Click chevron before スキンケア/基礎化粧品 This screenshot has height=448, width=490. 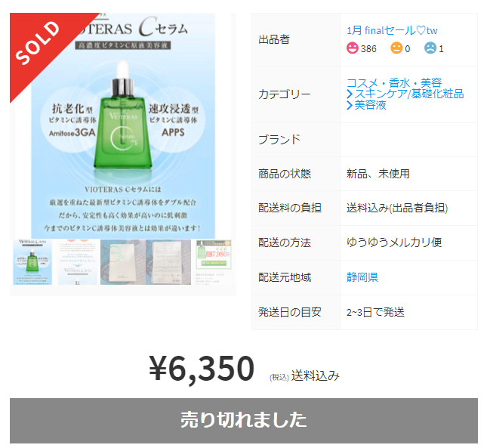click(x=350, y=94)
